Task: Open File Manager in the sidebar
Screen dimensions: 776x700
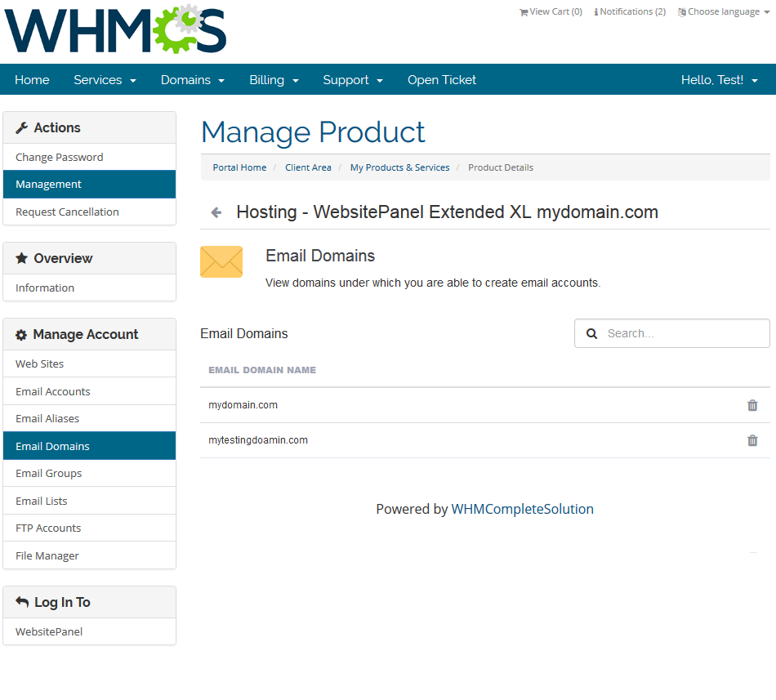Action: (x=89, y=555)
